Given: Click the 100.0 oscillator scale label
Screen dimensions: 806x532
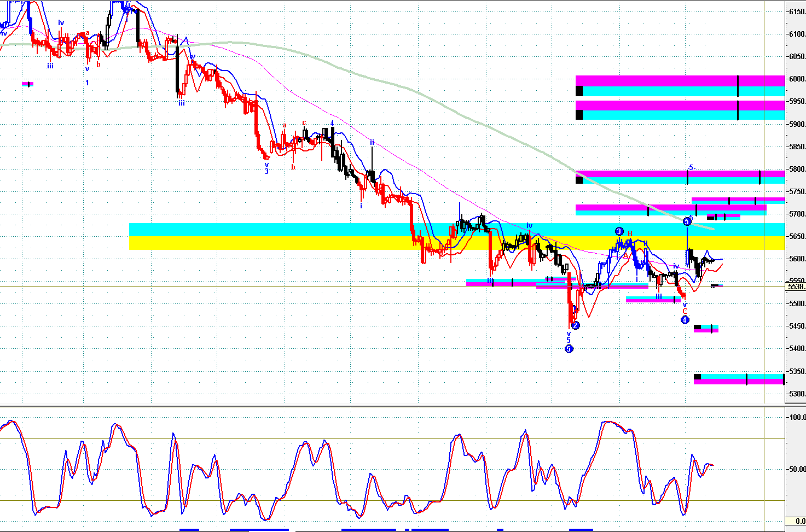Looking at the screenshot, I should pyautogui.click(x=798, y=417).
